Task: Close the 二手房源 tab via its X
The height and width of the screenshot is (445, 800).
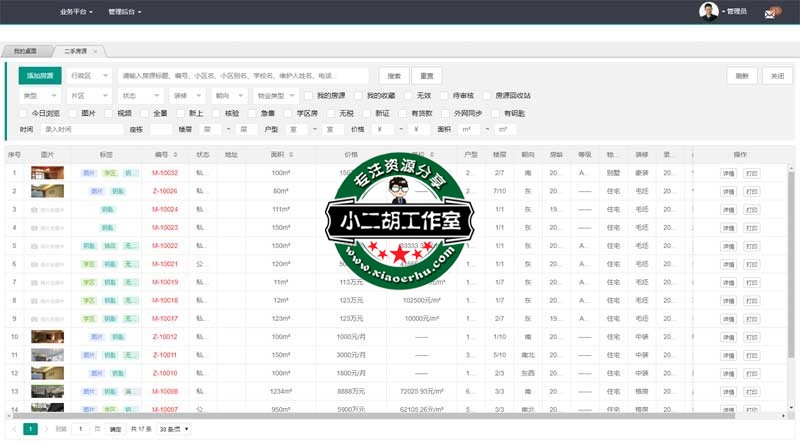Action: click(x=94, y=49)
